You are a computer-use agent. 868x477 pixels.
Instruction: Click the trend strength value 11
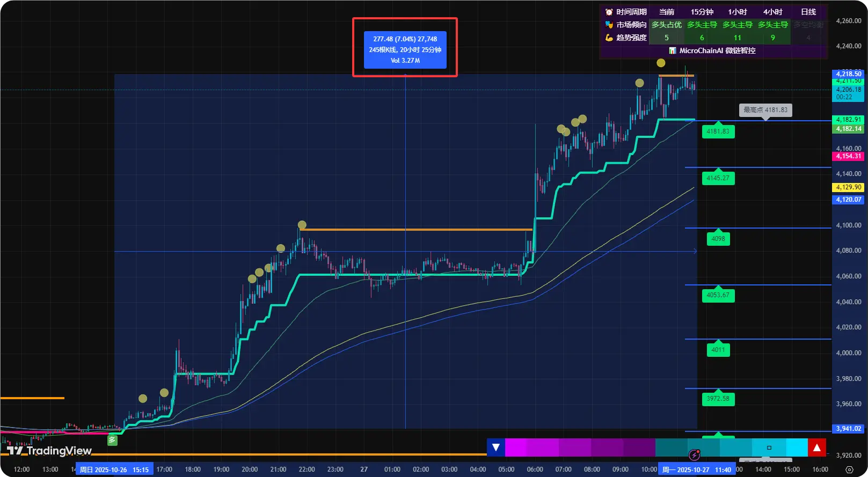click(x=738, y=38)
